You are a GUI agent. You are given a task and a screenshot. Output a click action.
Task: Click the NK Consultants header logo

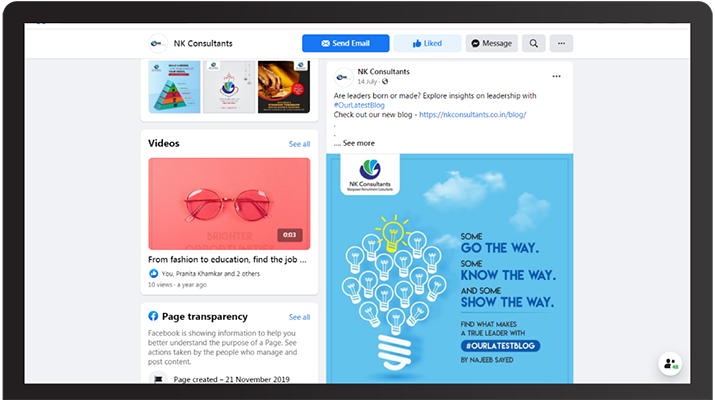[158, 43]
